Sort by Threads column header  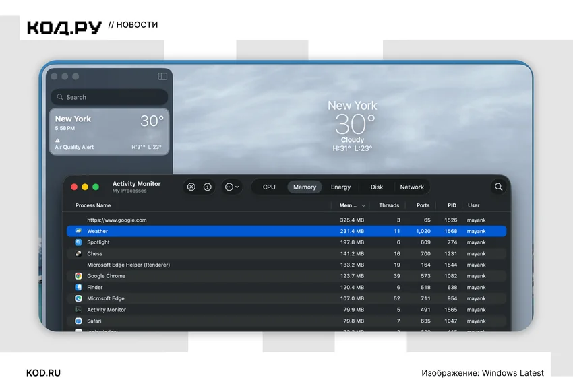pos(389,205)
